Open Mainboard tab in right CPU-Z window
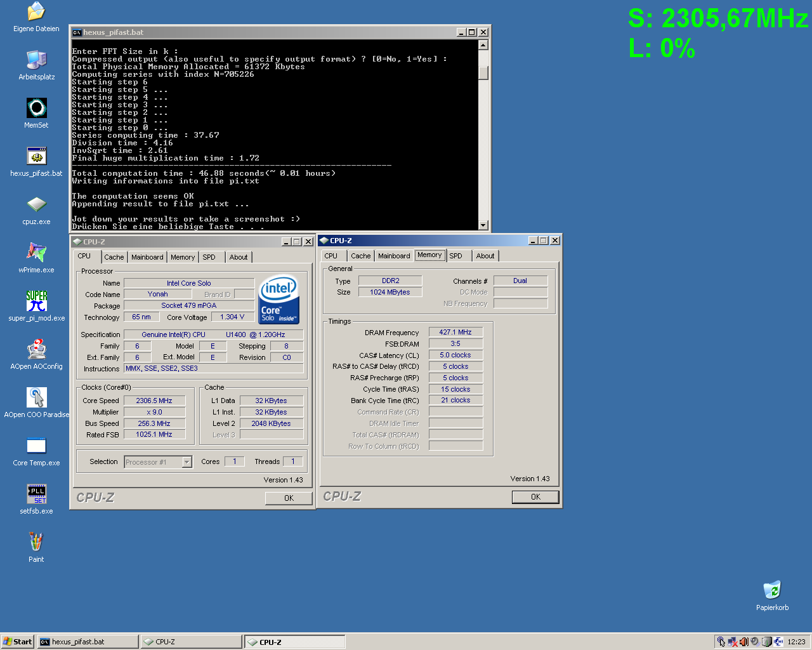Screen dimensions: 812x650 click(394, 256)
